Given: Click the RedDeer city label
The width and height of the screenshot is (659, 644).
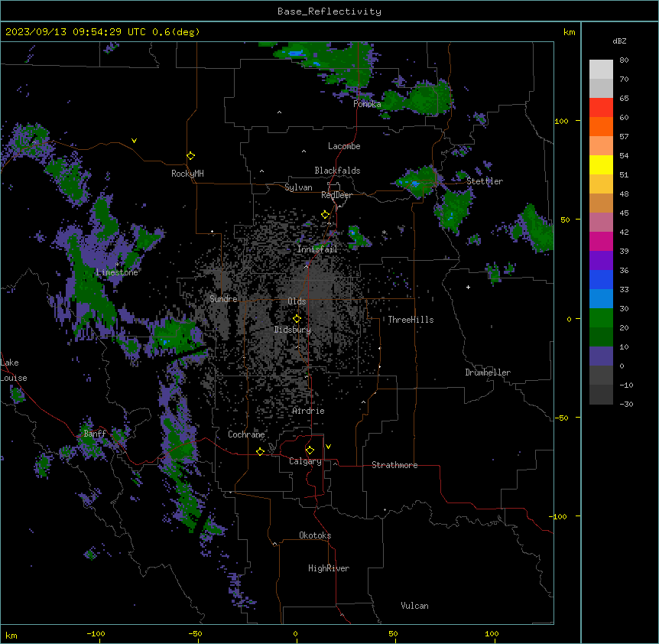Looking at the screenshot, I should click(336, 195).
